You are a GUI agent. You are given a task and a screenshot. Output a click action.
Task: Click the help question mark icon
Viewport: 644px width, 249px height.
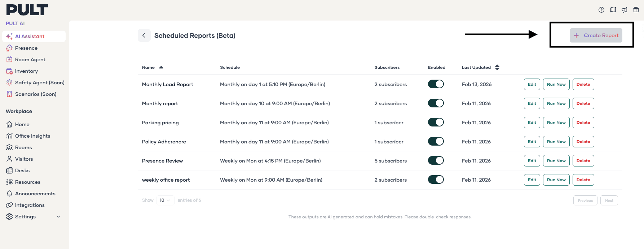pos(601,10)
